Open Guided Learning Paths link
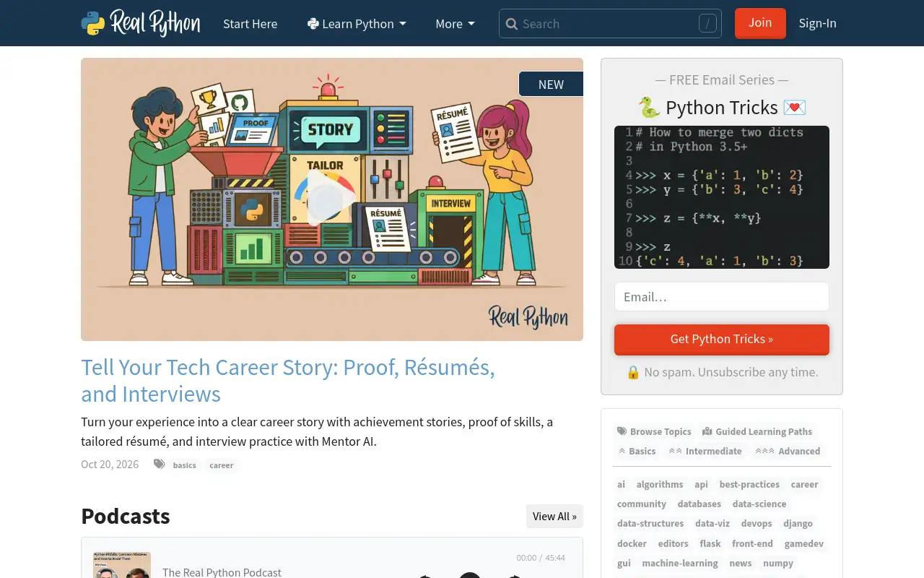Viewport: 924px width, 578px height. coord(757,431)
